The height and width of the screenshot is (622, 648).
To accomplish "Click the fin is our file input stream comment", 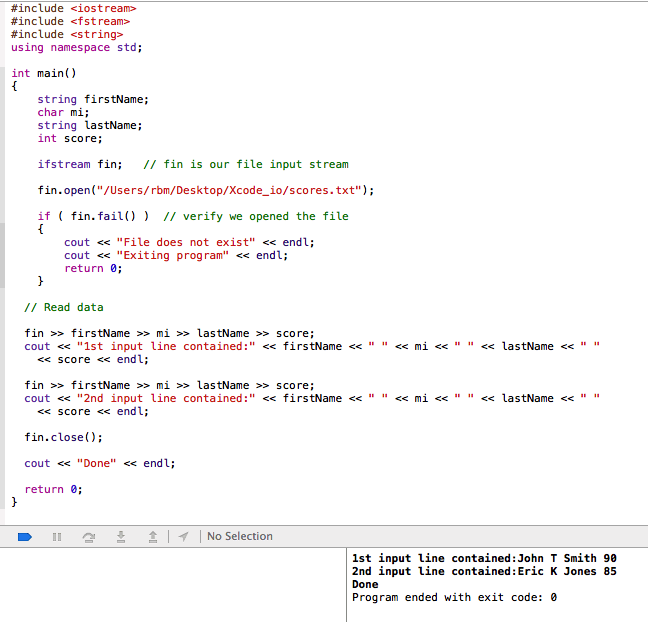I will click(246, 164).
